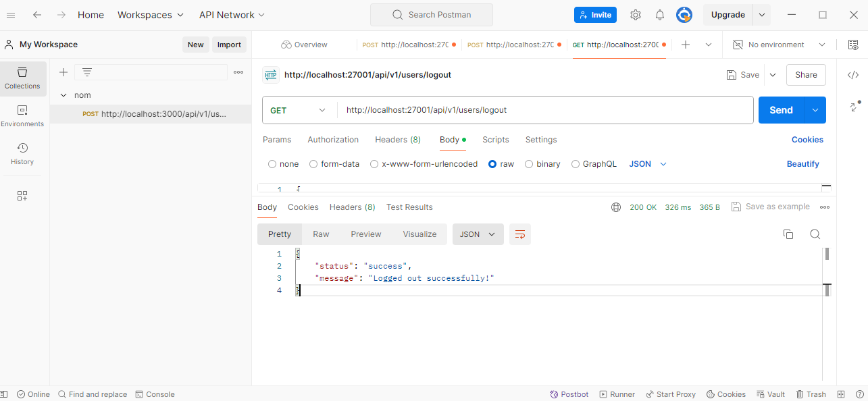Select the none body option
The image size is (868, 401).
pyautogui.click(x=272, y=164)
